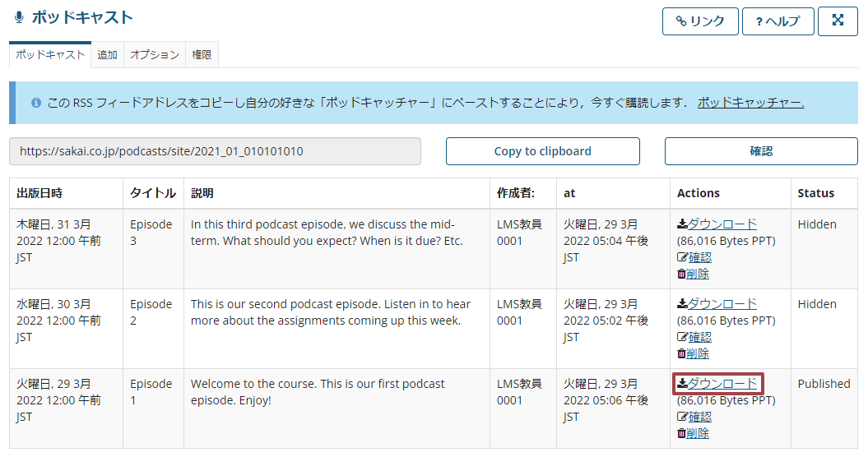
Task: Switch to the オプション tab
Action: 155,55
